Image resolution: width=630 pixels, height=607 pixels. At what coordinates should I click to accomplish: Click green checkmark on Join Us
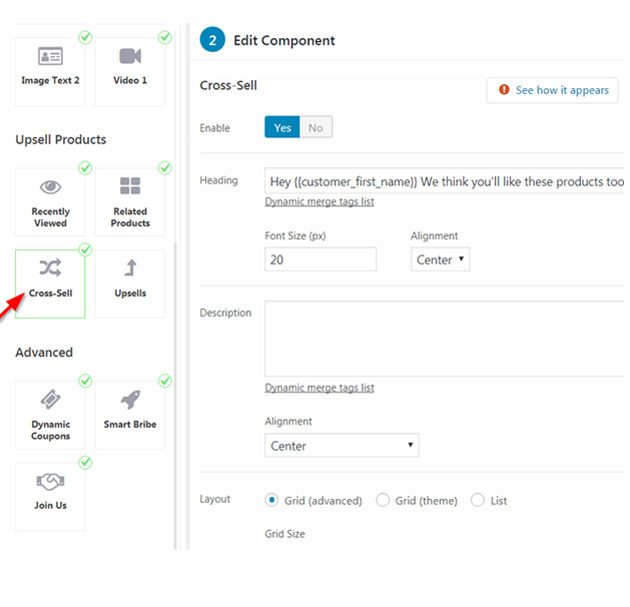[x=85, y=463]
